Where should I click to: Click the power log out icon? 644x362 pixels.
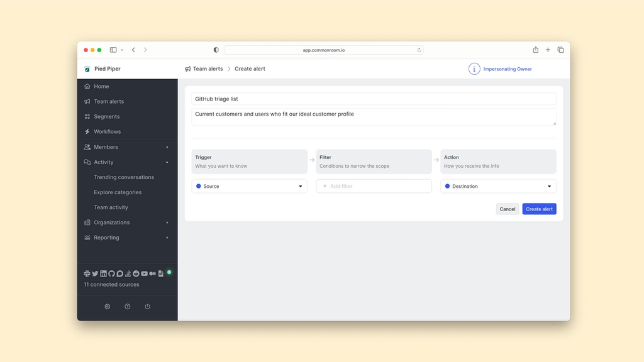click(x=147, y=307)
